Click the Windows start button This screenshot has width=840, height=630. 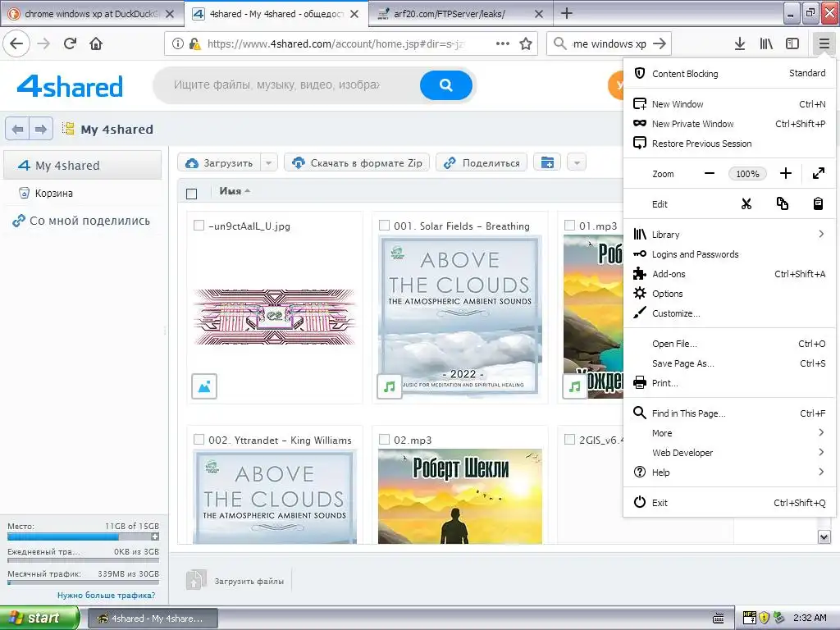[x=39, y=618]
